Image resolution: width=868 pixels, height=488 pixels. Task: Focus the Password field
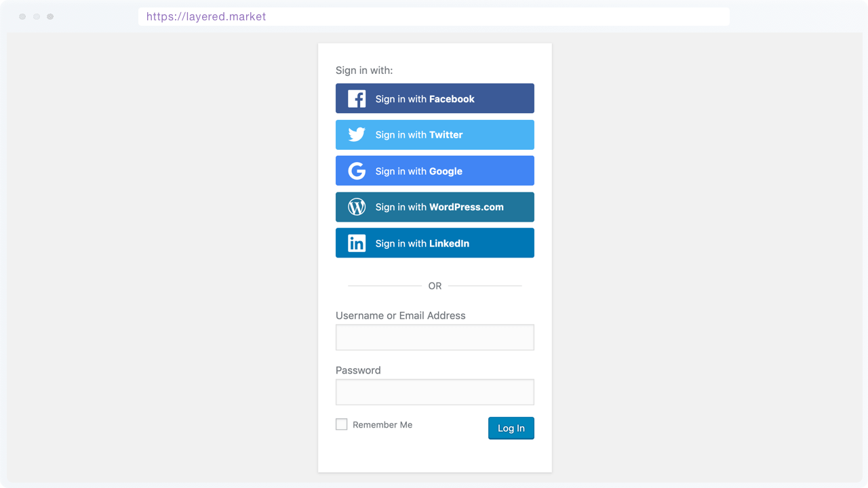pyautogui.click(x=435, y=392)
